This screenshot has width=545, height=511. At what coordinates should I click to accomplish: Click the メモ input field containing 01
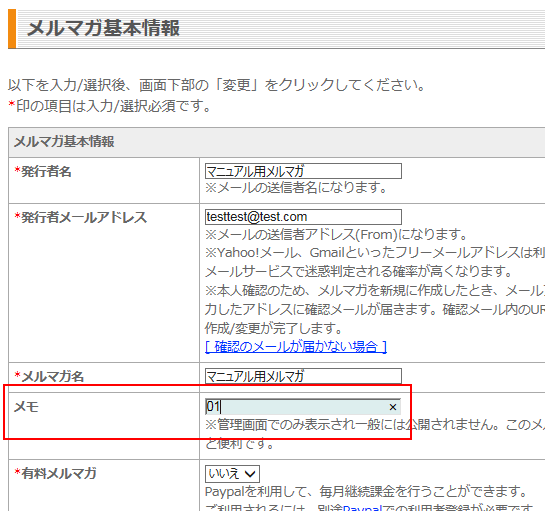click(303, 407)
